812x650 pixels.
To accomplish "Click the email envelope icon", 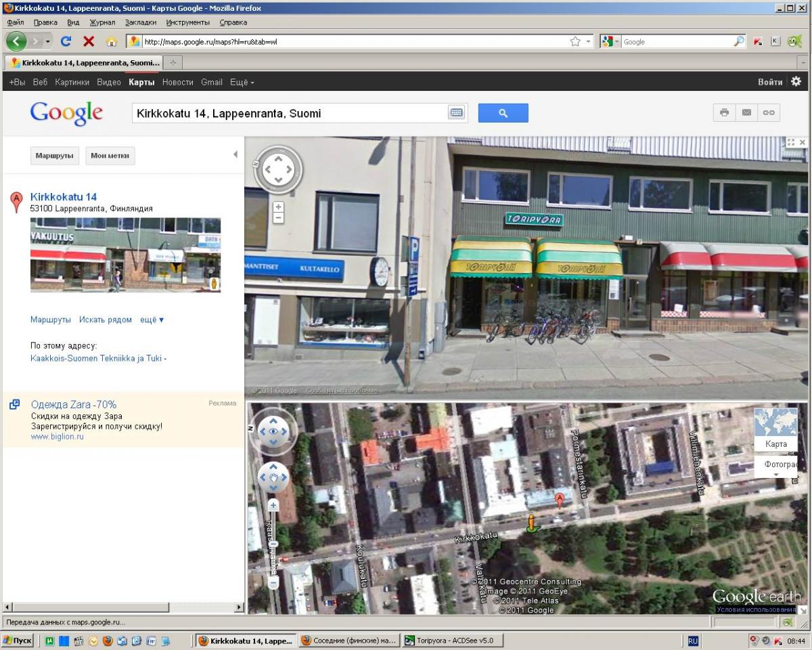I will pos(746,112).
